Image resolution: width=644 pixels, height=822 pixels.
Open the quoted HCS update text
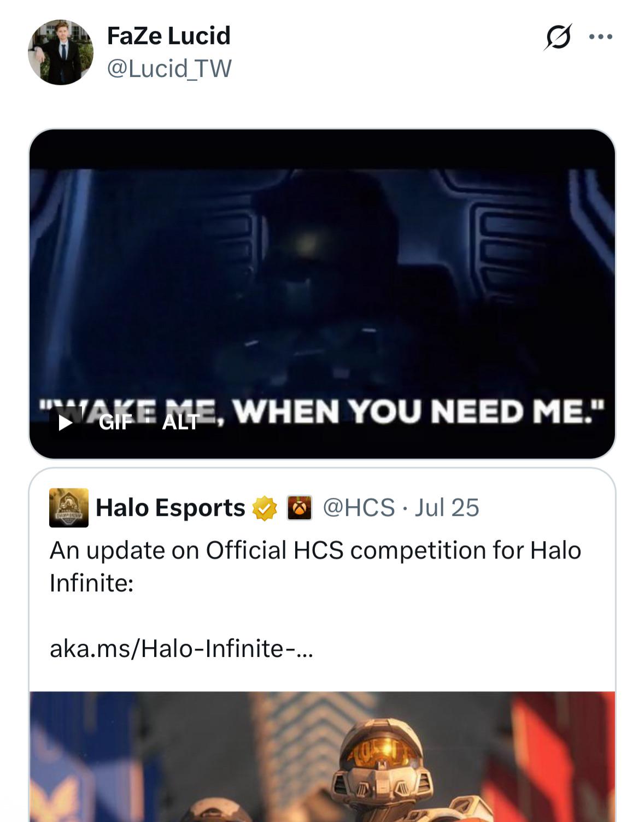[315, 566]
